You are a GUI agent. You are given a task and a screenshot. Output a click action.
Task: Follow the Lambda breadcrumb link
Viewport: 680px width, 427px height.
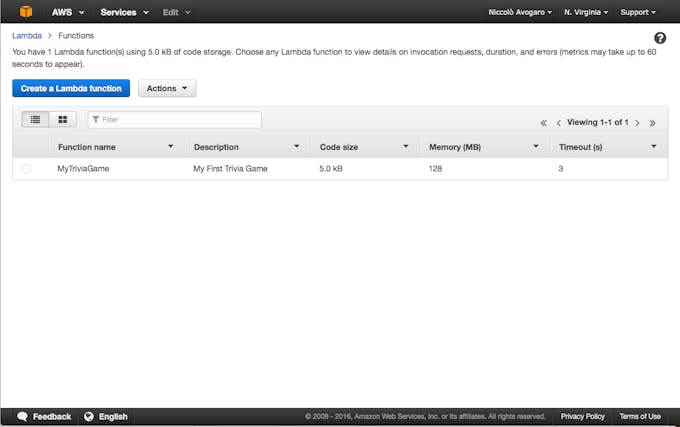[27, 36]
